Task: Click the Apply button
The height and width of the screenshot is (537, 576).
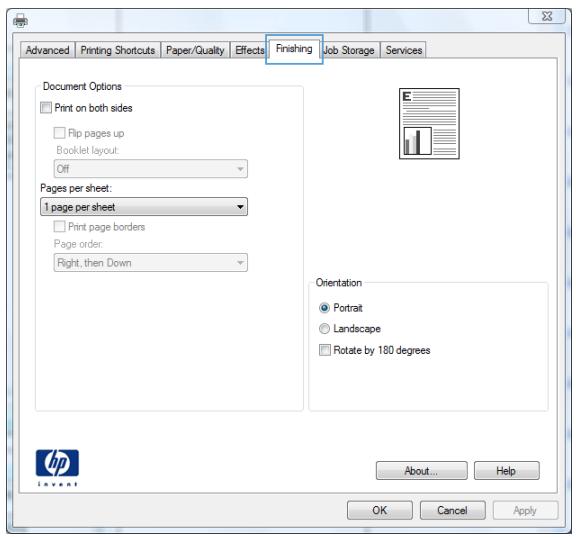Action: click(x=525, y=510)
